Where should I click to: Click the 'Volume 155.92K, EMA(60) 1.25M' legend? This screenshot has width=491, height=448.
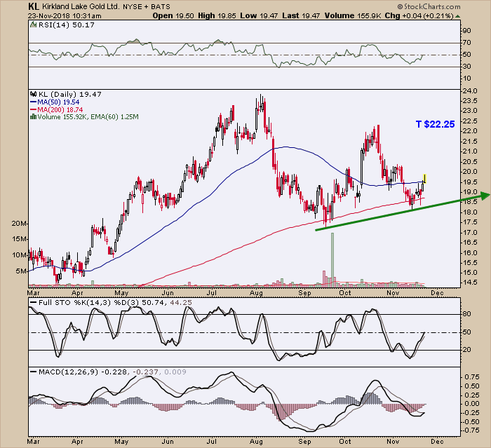tap(88, 117)
